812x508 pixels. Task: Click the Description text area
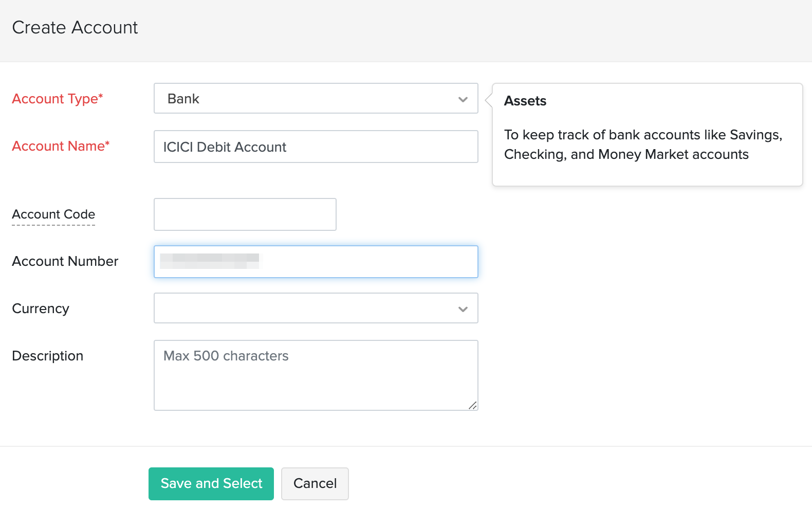tap(316, 375)
